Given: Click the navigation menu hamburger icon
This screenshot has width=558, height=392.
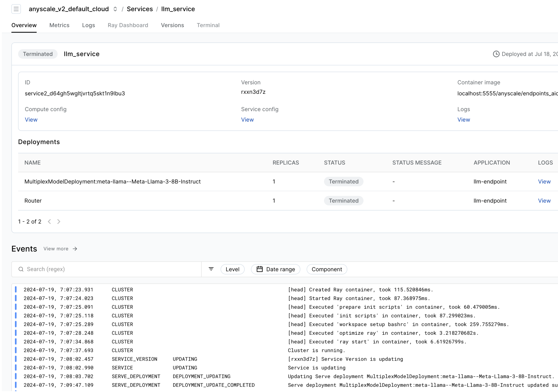Looking at the screenshot, I should coord(16,9).
